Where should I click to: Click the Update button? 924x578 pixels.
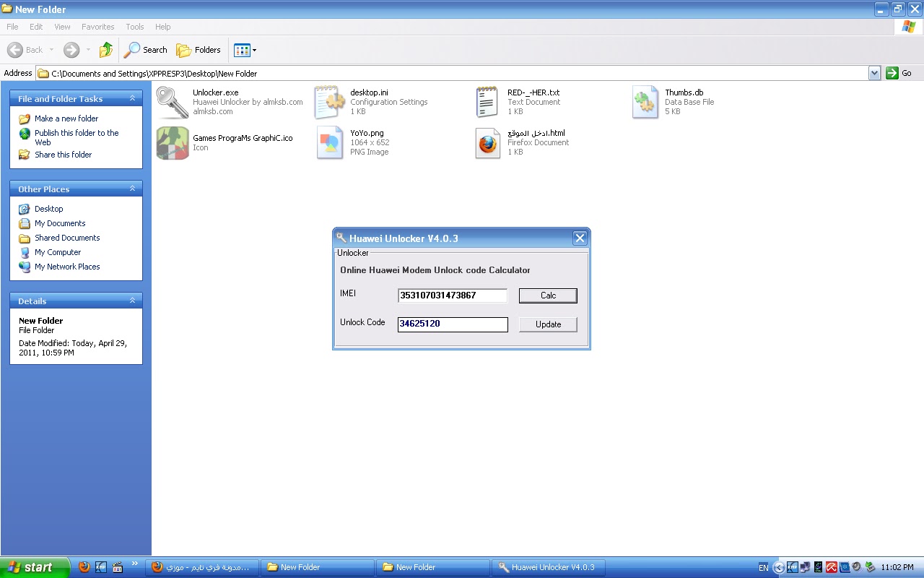(x=548, y=324)
